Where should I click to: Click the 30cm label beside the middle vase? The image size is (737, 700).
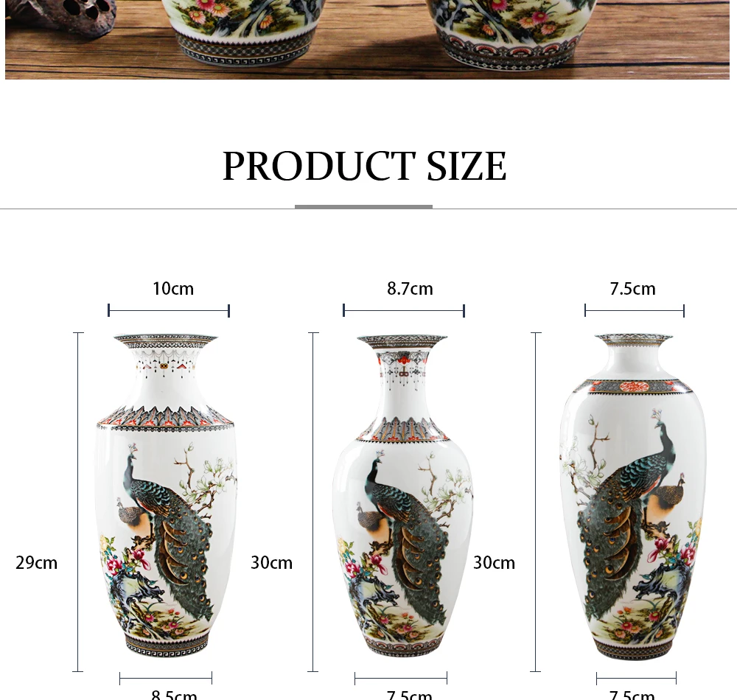point(494,562)
